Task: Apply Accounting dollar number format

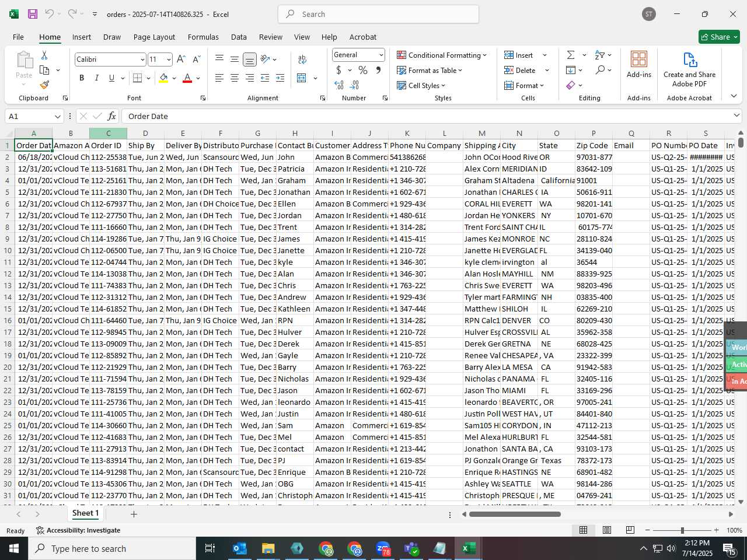Action: (338, 70)
